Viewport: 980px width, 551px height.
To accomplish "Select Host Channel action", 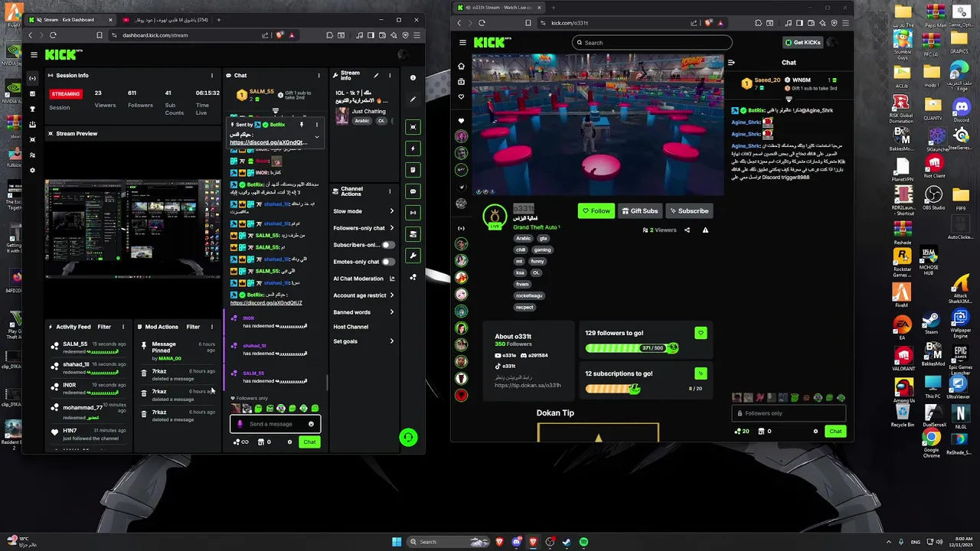I will [351, 327].
